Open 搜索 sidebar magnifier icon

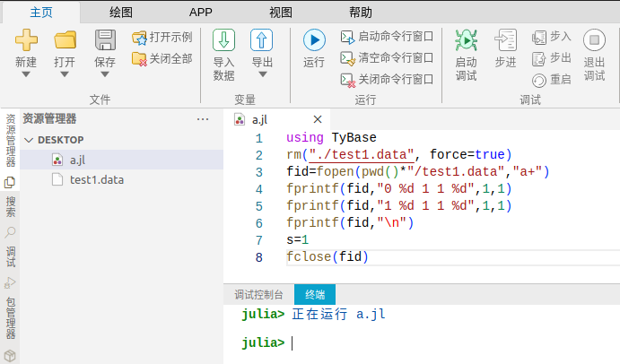10,232
